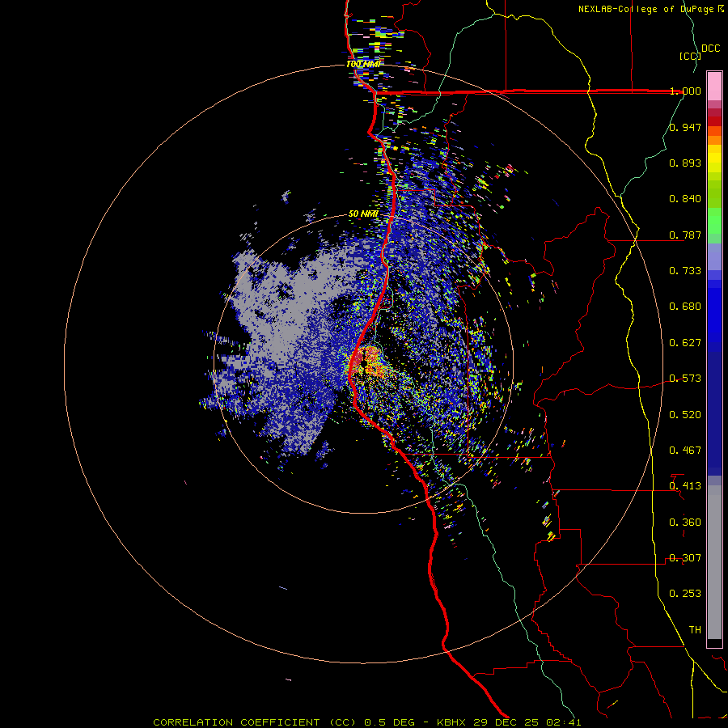Viewport: 728px width, 728px height.
Task: Click the 100 NMI range ring label
Action: coord(363,64)
